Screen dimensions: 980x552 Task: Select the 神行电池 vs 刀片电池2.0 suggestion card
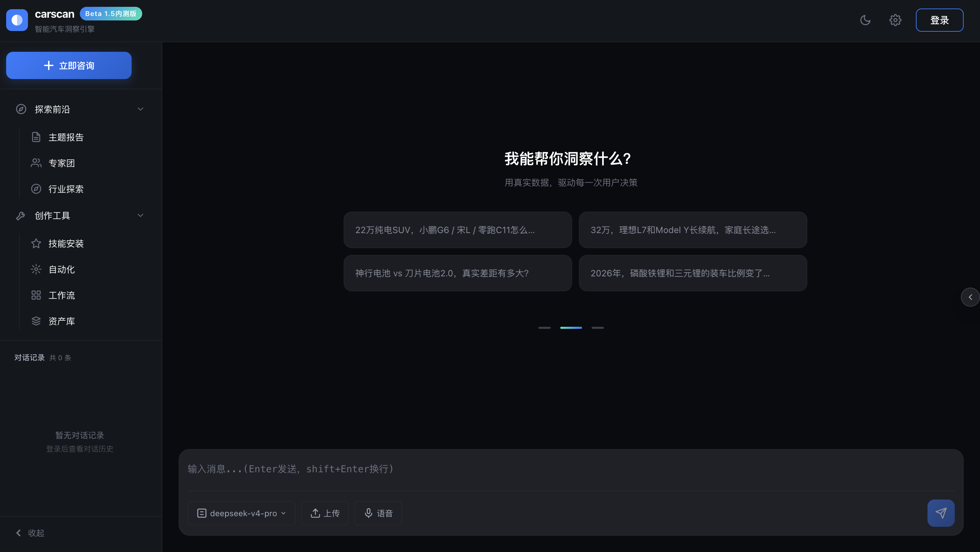(x=458, y=273)
